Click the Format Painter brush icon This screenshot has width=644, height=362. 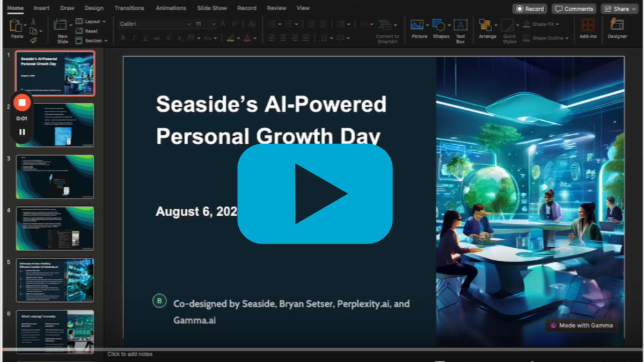coord(33,40)
